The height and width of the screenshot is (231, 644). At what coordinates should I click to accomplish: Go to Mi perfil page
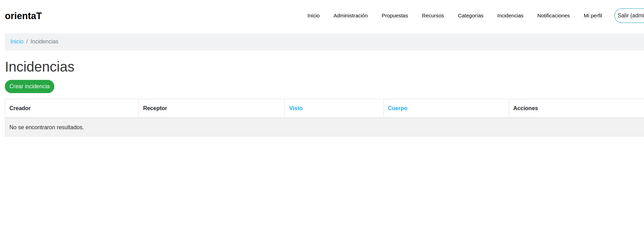593,16
